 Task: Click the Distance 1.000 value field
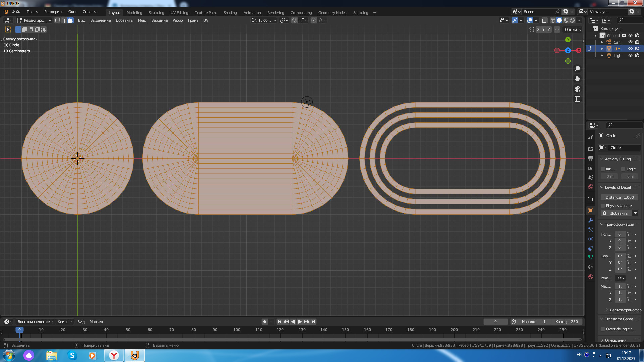point(619,197)
